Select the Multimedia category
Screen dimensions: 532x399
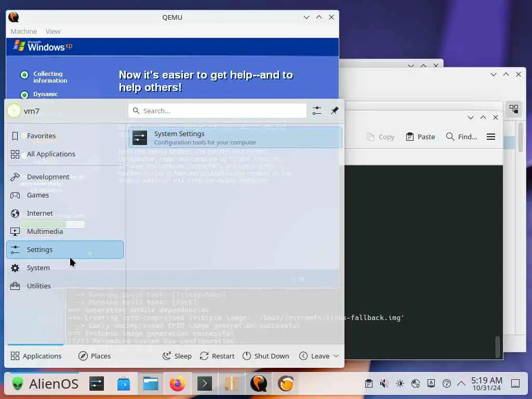65,232
